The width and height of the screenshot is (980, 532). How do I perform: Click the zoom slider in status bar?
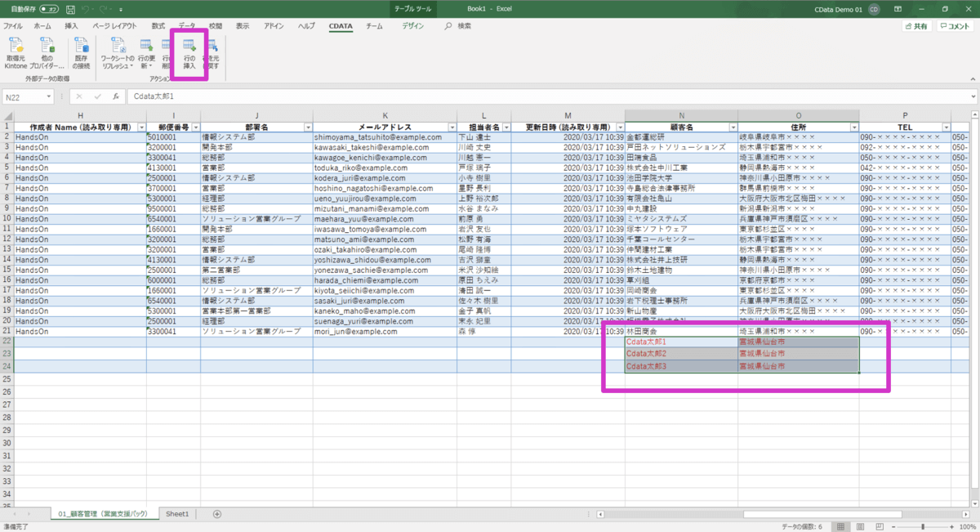point(923,527)
